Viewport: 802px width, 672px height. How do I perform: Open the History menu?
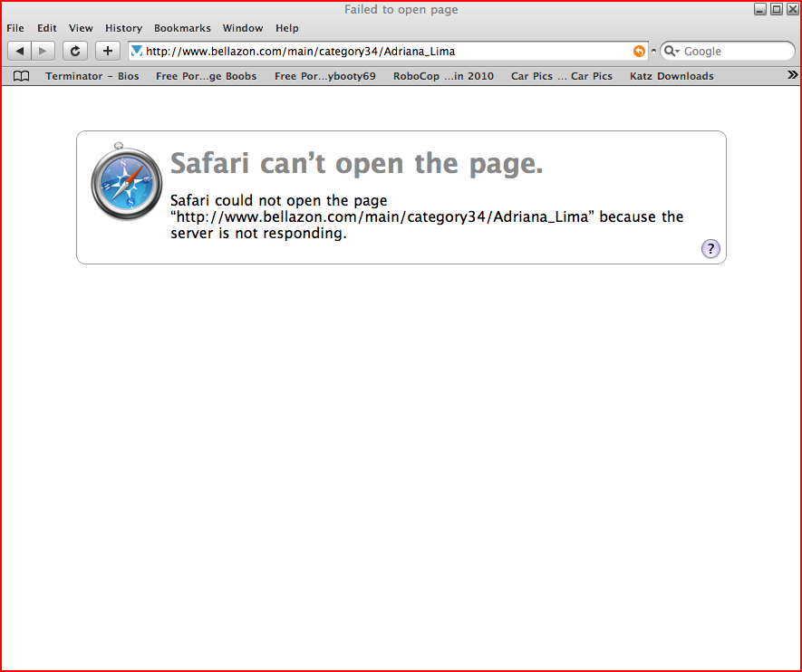[123, 28]
